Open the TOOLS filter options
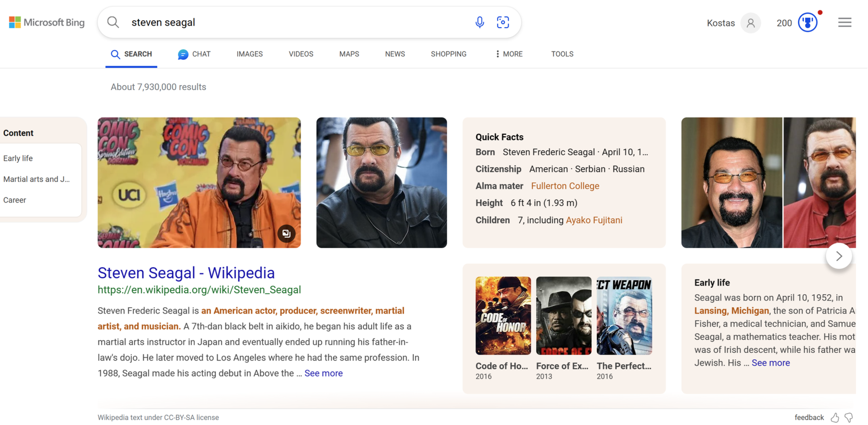Image resolution: width=868 pixels, height=425 pixels. click(562, 54)
